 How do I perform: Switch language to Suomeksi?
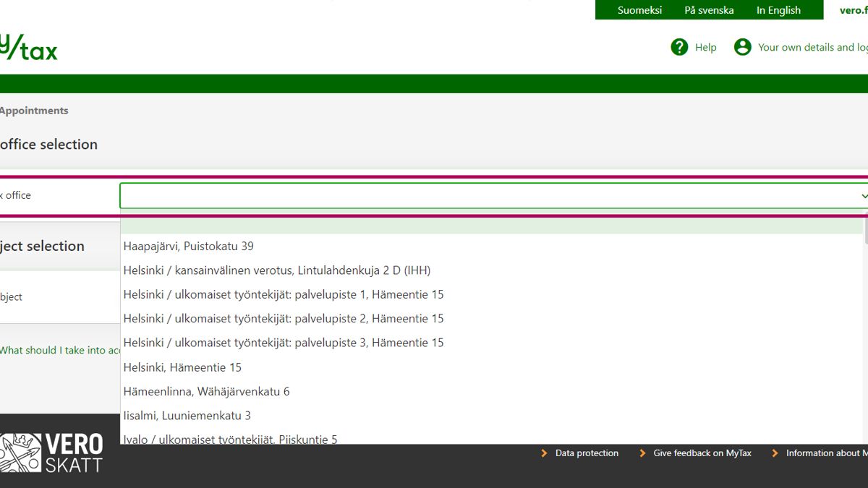(639, 10)
